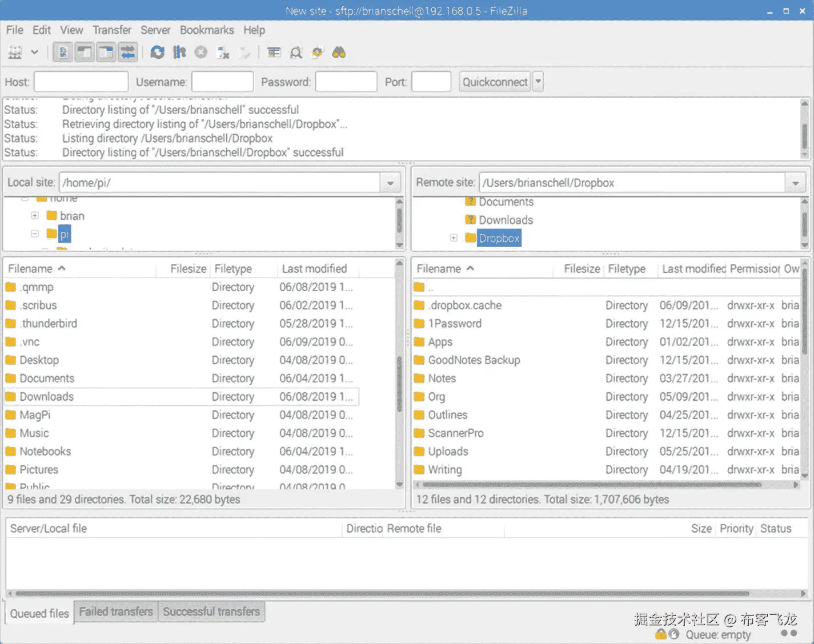Sort queue by Priority column
The image size is (814, 644).
(x=736, y=529)
